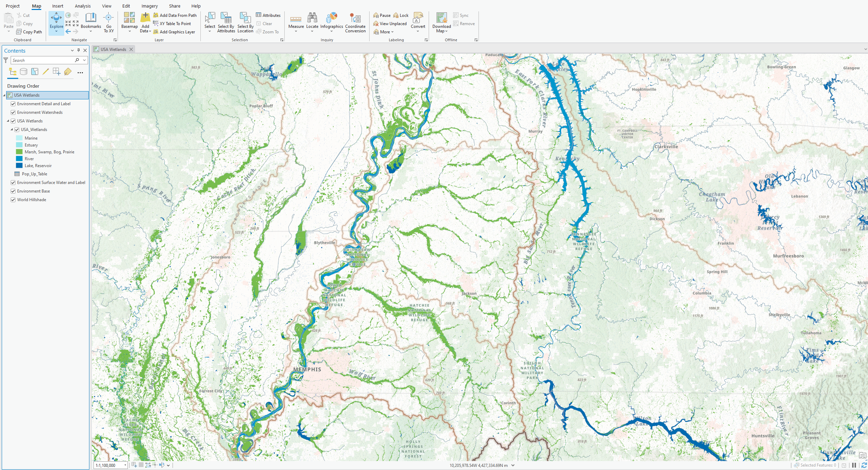Switch to List By Data Source view
The width and height of the screenshot is (868, 470).
click(x=24, y=72)
